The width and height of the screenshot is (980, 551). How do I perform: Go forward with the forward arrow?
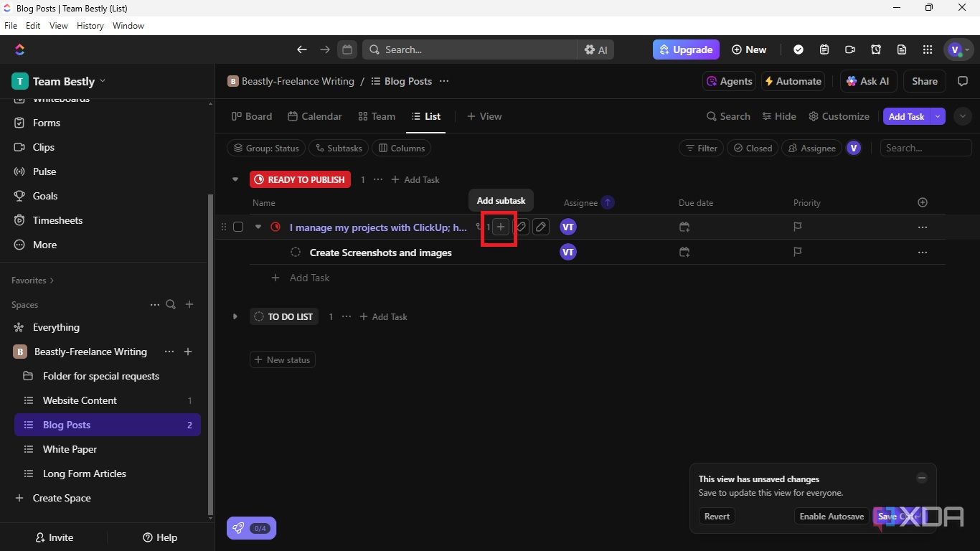click(x=325, y=50)
